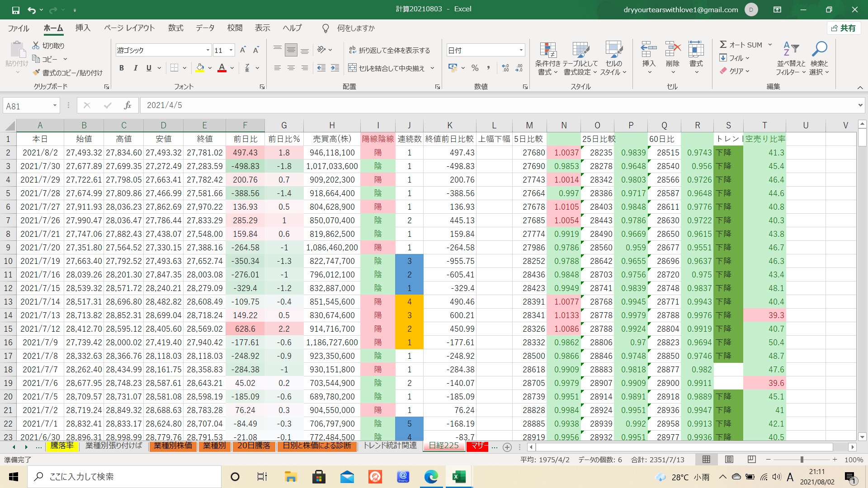
Task: Open the Name Box dropdown arrow
Action: [55, 106]
